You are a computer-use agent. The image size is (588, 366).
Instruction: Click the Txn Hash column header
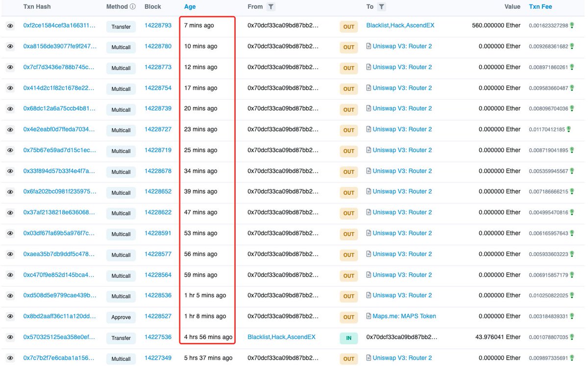tap(37, 7)
